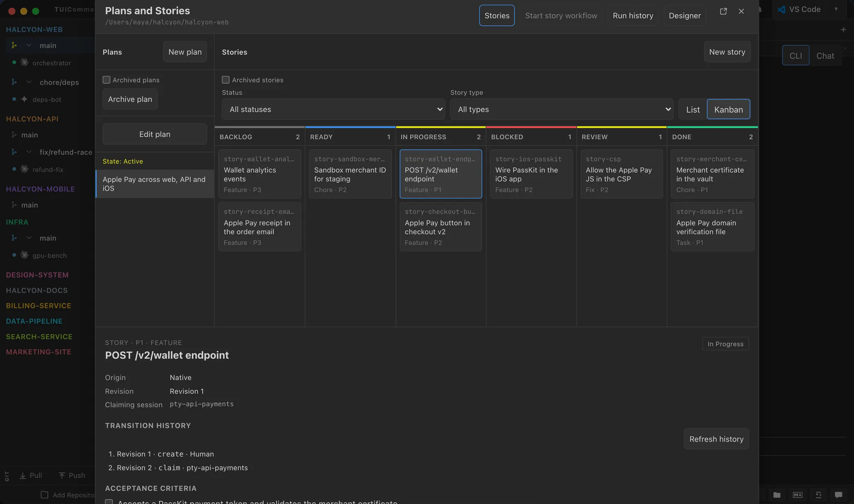This screenshot has width=854, height=504.
Task: Click the Push arrow icon
Action: pyautogui.click(x=62, y=475)
